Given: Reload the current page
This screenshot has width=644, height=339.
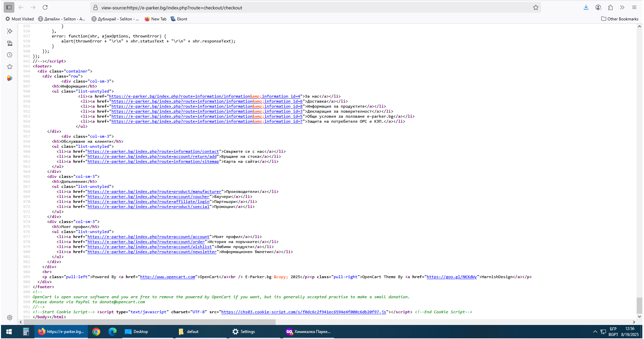Looking at the screenshot, I should (x=45, y=7).
